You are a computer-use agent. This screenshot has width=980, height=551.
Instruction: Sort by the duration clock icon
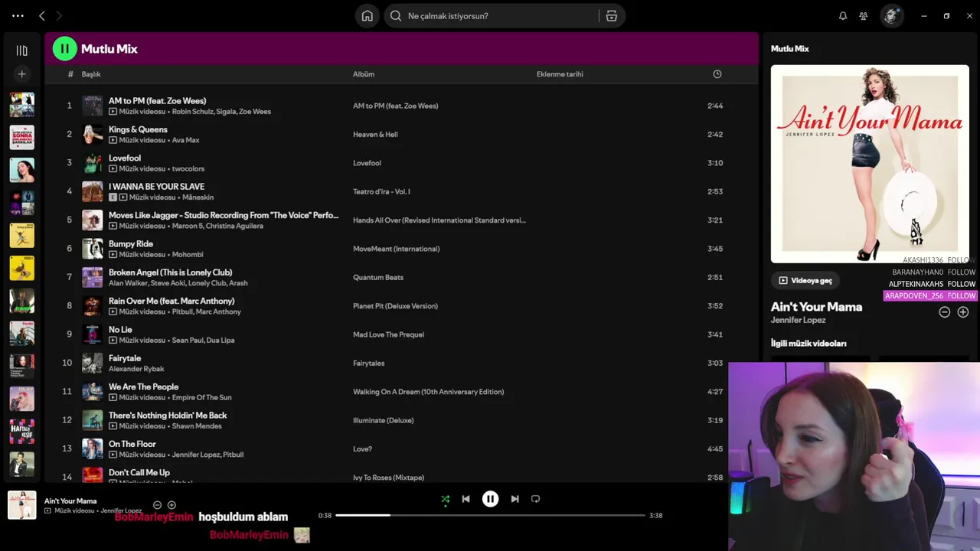[717, 74]
